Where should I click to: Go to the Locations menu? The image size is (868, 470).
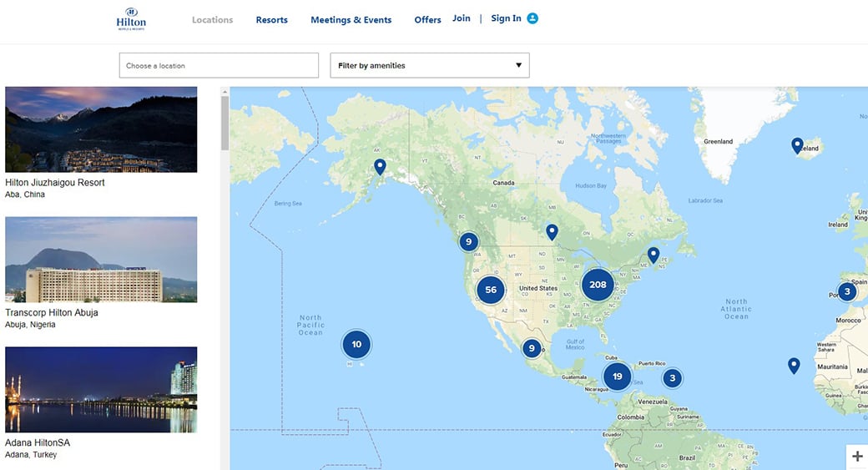point(212,20)
